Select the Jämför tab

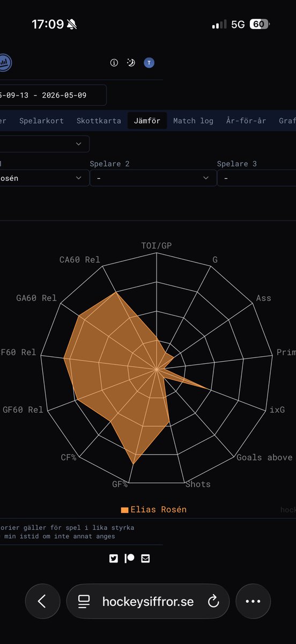pos(147,121)
